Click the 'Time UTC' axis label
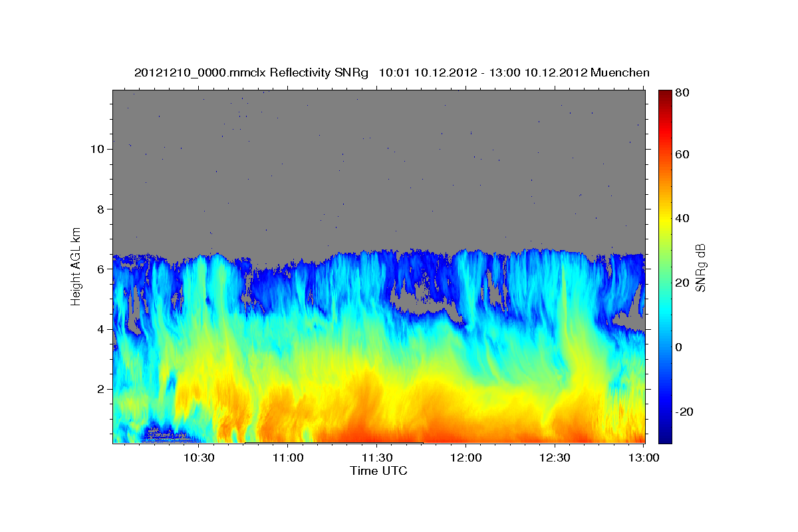 coord(378,471)
